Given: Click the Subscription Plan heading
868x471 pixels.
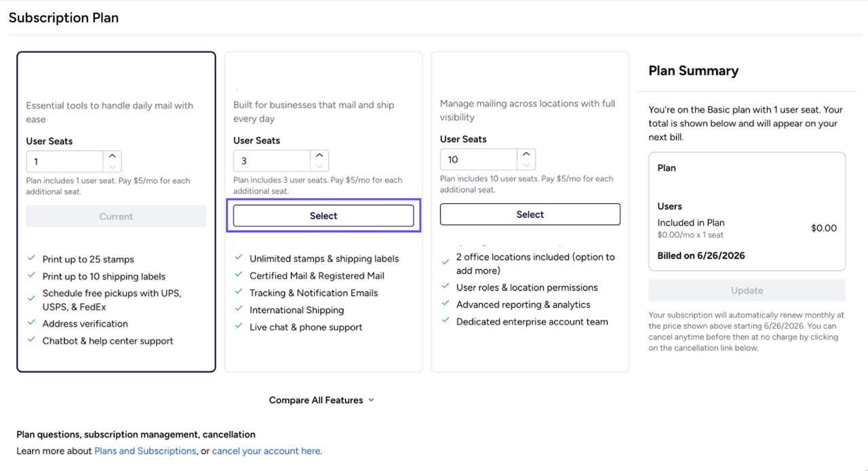Looking at the screenshot, I should click(x=64, y=18).
